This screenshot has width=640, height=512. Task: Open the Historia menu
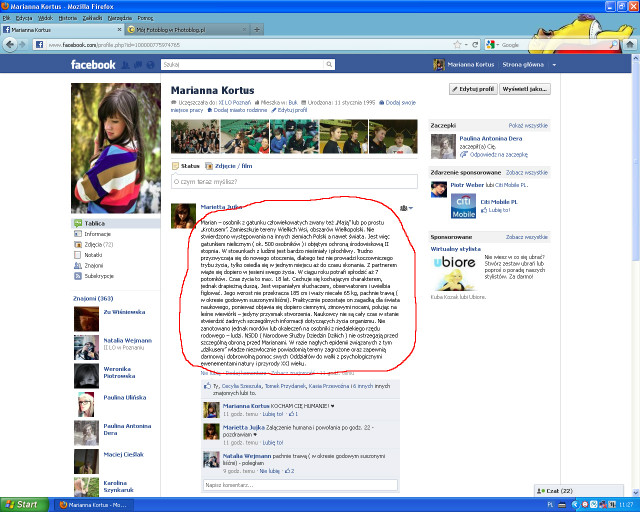(x=67, y=18)
